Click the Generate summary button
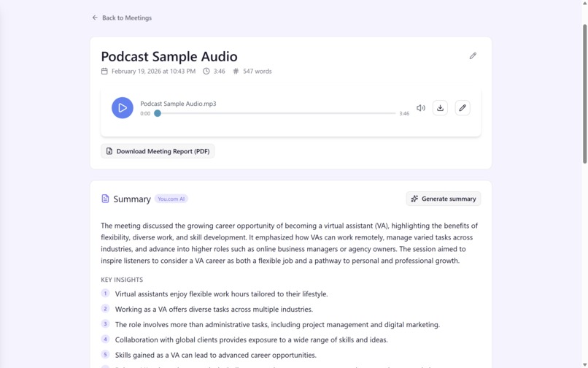Screen dimensions: 588x368 pyautogui.click(x=444, y=199)
